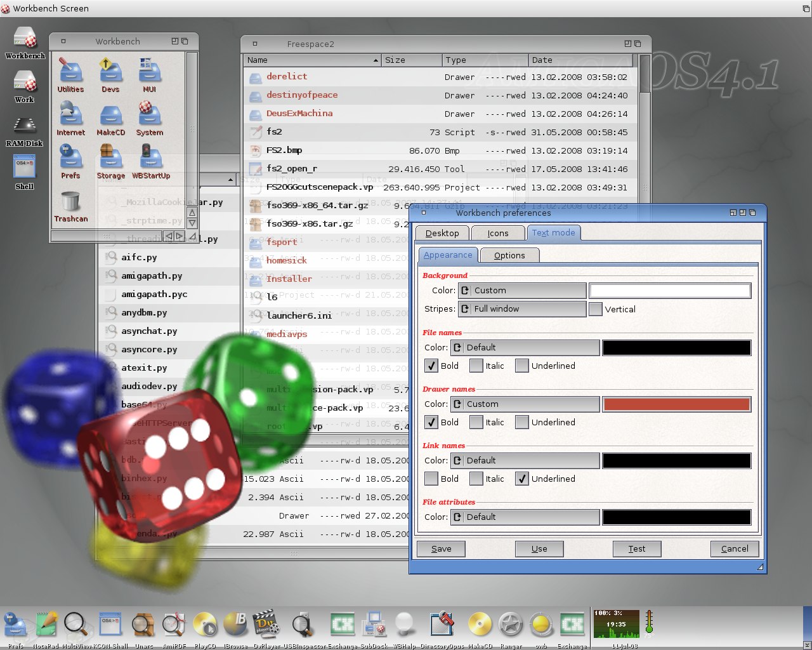Launch IBrowse from the dock

click(x=235, y=624)
